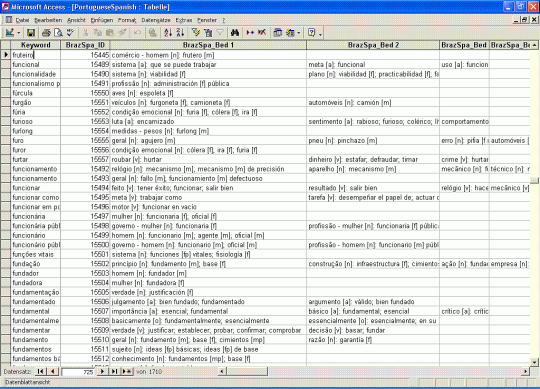540x389 pixels.
Task: Jump to the first record button
Action: click(41, 371)
